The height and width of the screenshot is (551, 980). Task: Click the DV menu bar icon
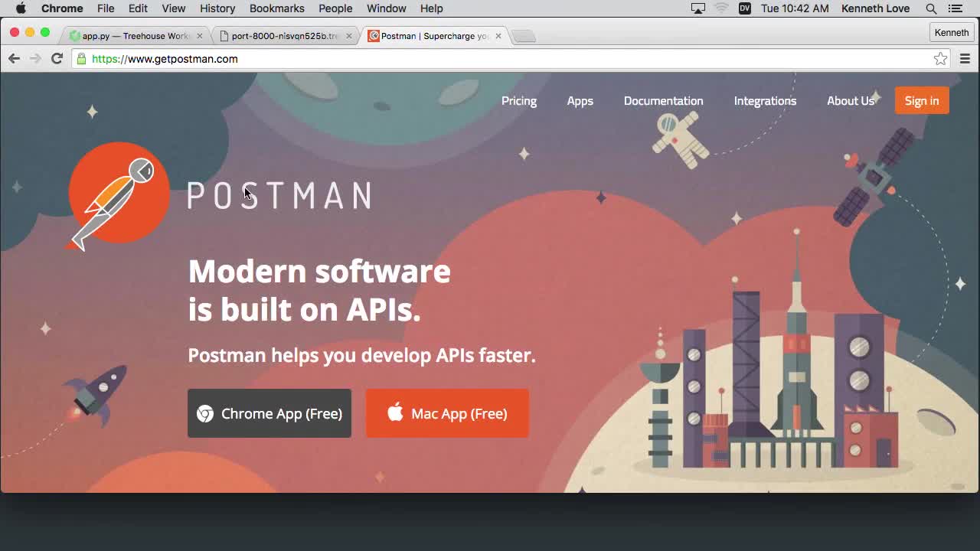point(744,8)
